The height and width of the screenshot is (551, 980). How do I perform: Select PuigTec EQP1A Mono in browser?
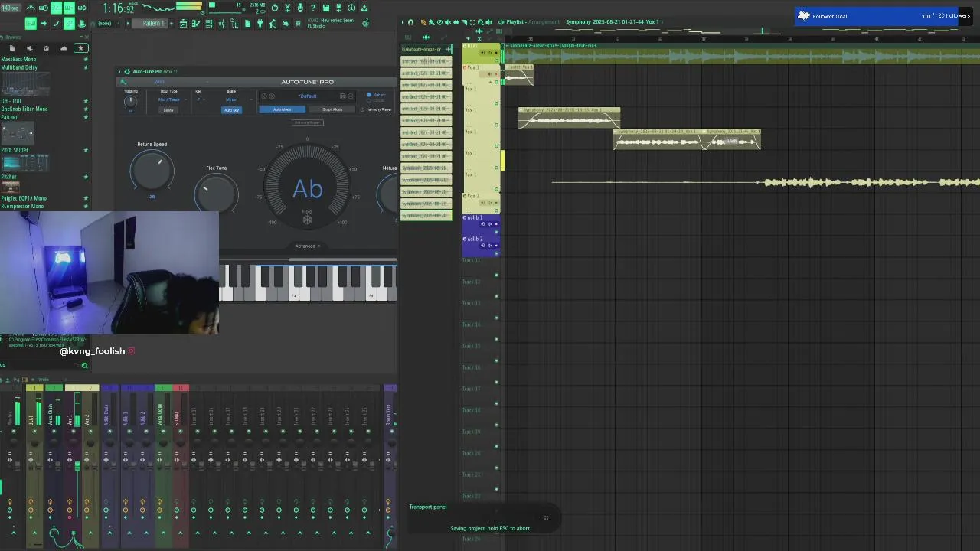pyautogui.click(x=24, y=198)
